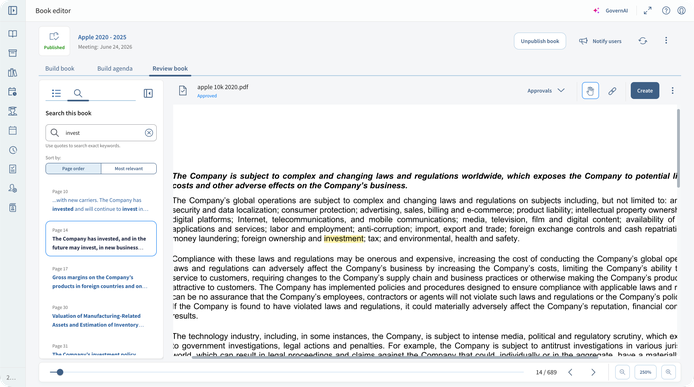Image resolution: width=694 pixels, height=387 pixels.
Task: Switch to the Build agenda tab
Action: (115, 69)
